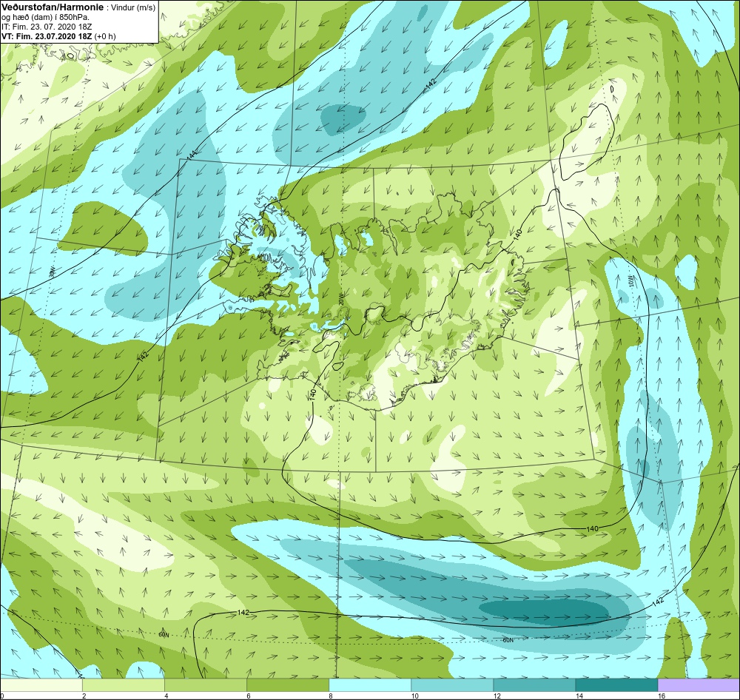
Task: Select the olive green 6–8 m/s legend swatch
Action: [x=288, y=684]
